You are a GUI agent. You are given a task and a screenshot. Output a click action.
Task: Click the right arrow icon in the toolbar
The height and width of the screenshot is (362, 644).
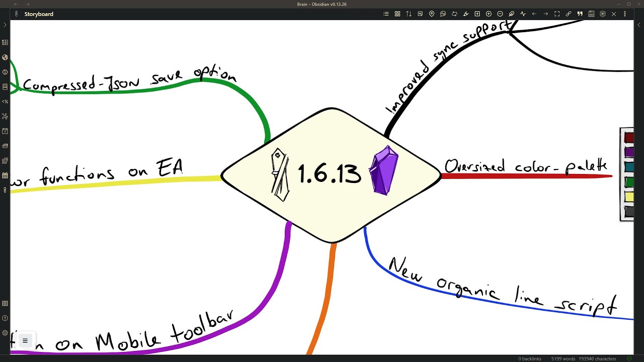tap(545, 14)
